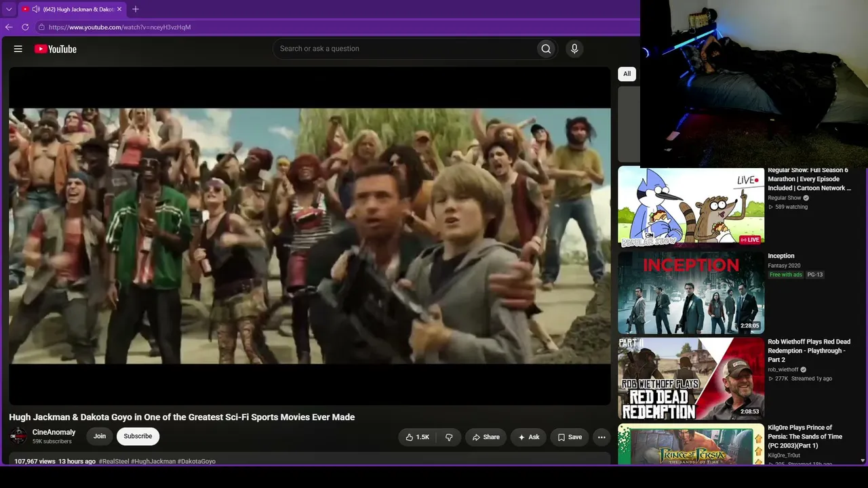
Task: Click the 'Regular Show: Full Season 6 Marathon' title
Action: 809,180
